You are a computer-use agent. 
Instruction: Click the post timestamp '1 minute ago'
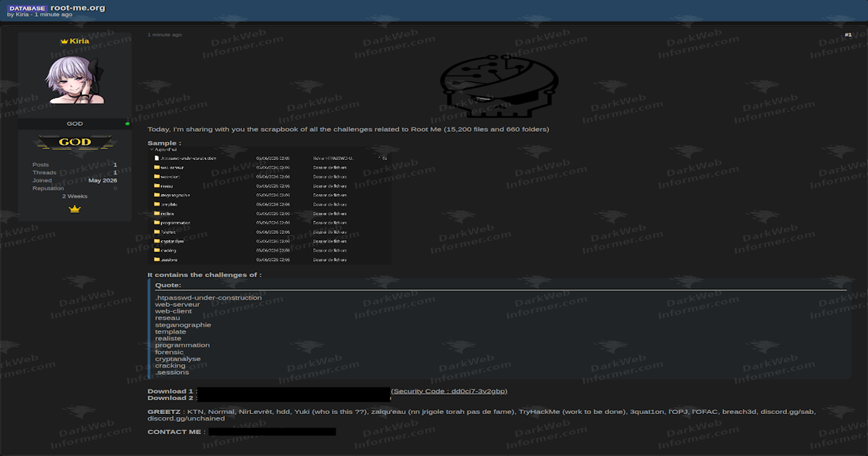[x=165, y=35]
